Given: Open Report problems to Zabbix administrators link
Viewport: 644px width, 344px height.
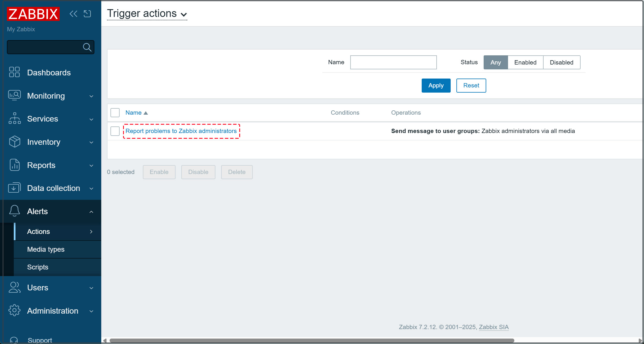Looking at the screenshot, I should [x=181, y=131].
